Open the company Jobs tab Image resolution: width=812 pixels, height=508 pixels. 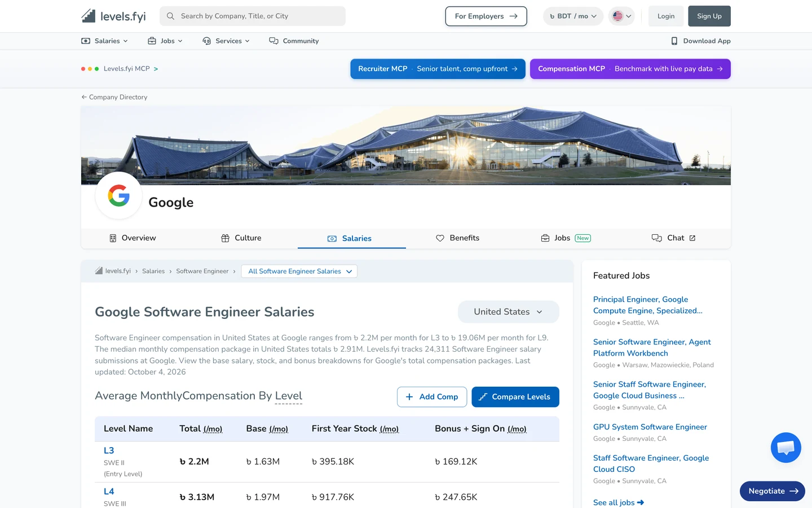[566, 238]
